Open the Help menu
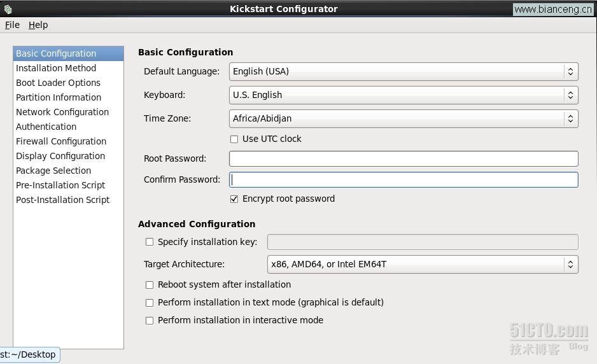The width and height of the screenshot is (597, 364). (38, 25)
